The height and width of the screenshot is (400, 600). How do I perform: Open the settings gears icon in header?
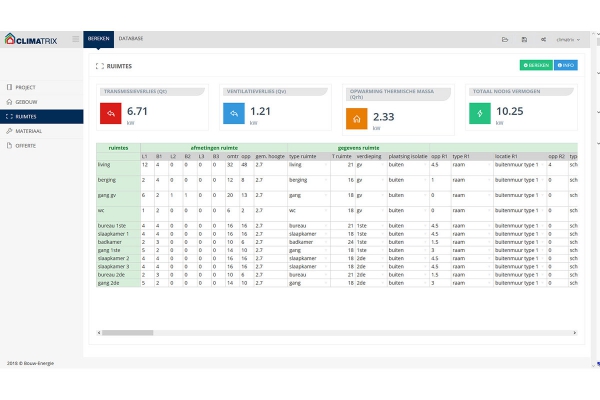coord(543,39)
